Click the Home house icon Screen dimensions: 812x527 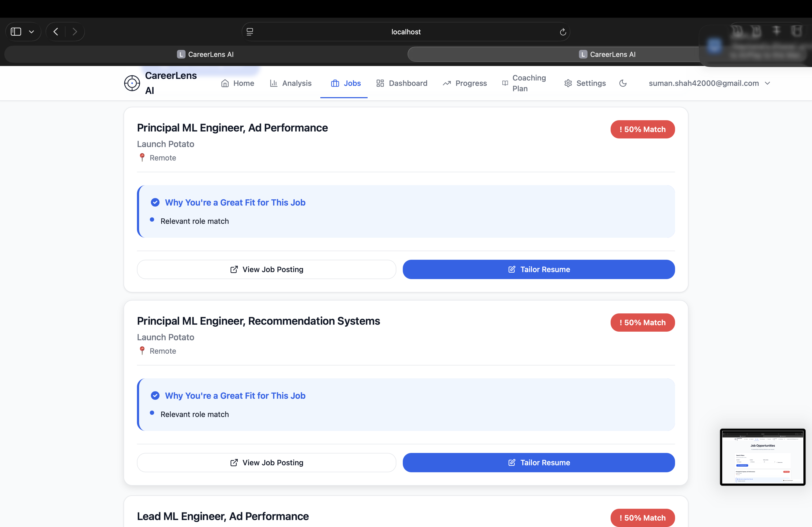point(225,83)
